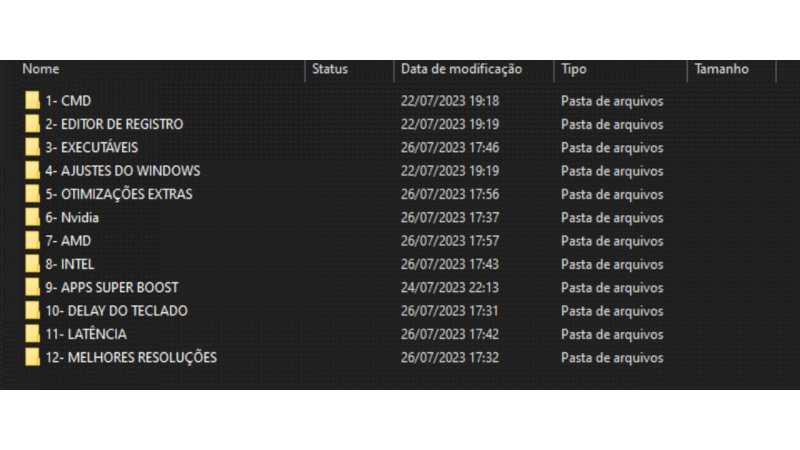Select the 5- OTIMIZAÇÕES EXTRAS folder name
The width and height of the screenshot is (800, 450).
coord(119,194)
